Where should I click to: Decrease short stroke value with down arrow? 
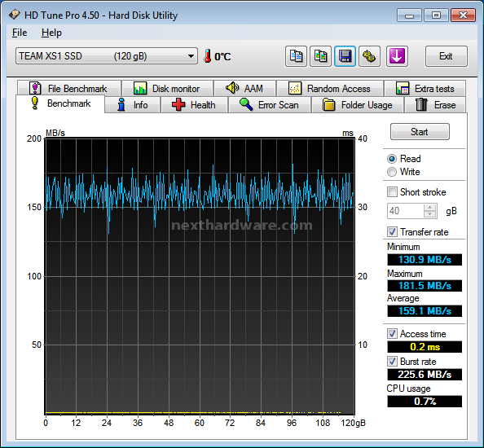tap(429, 214)
